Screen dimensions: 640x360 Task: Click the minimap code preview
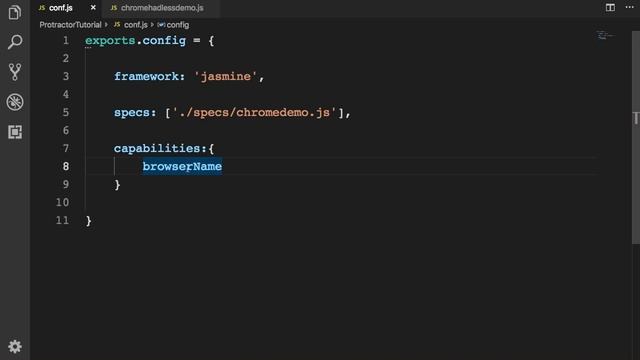click(x=605, y=36)
